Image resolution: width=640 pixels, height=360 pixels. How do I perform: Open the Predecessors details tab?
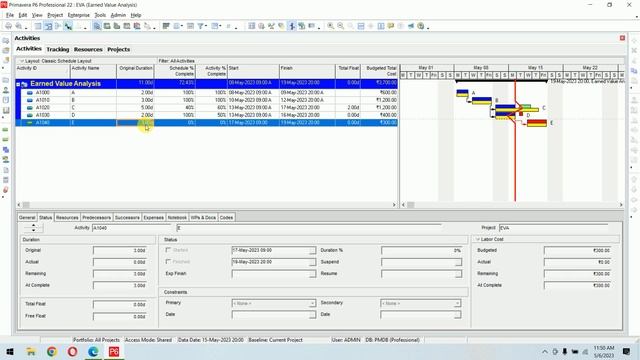[x=96, y=218]
